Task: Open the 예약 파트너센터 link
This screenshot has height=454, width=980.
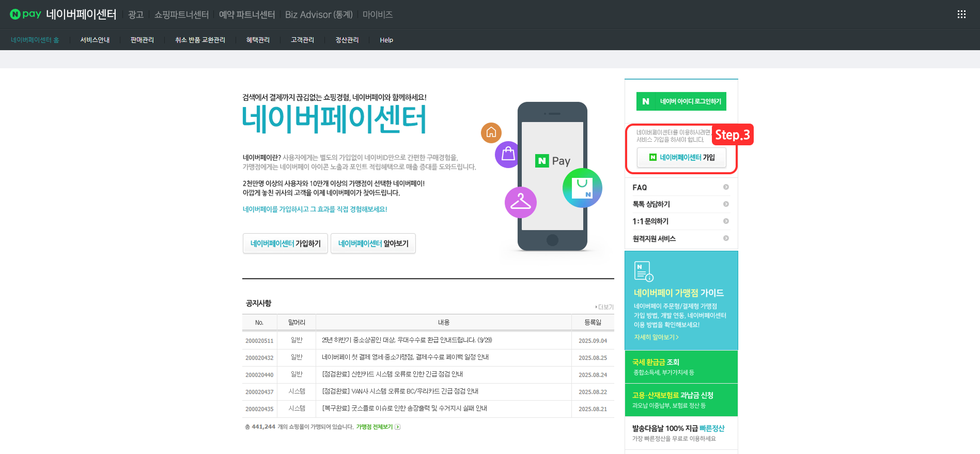Action: point(247,14)
